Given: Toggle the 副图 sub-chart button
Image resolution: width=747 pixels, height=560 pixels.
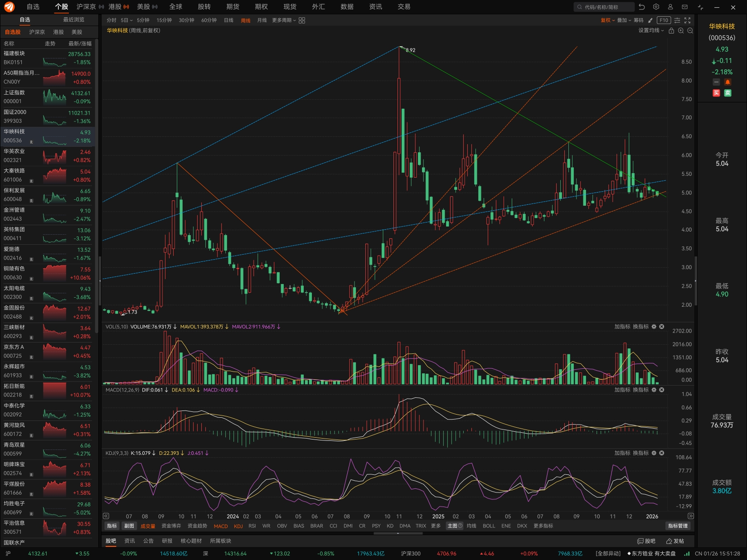Looking at the screenshot, I should [129, 526].
